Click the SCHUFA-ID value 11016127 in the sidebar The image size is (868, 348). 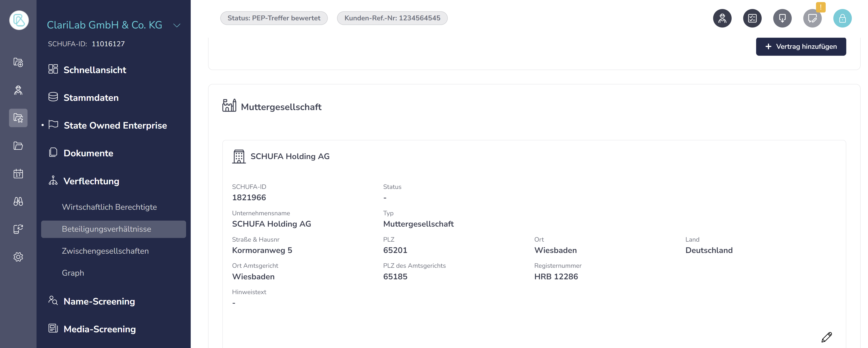tap(108, 44)
